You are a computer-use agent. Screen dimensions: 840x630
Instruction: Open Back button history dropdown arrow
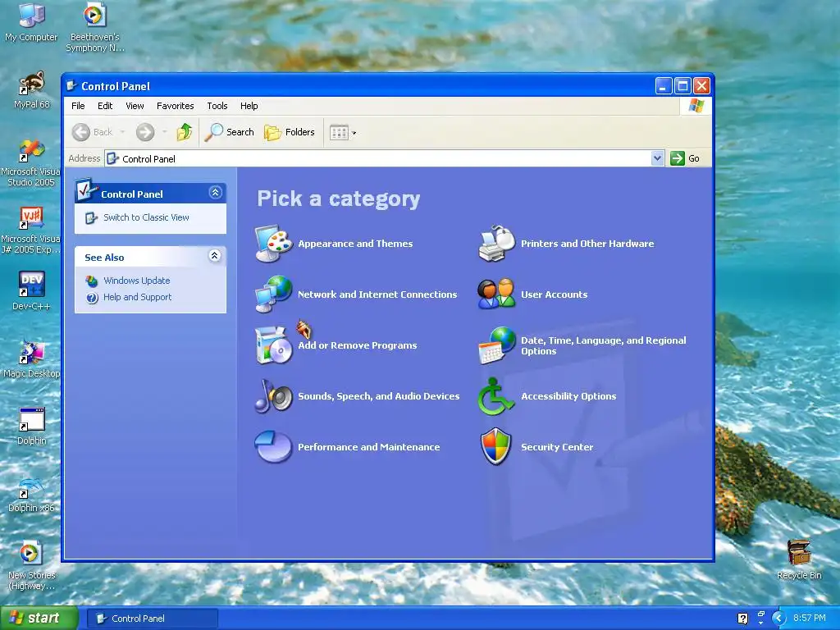pos(123,132)
